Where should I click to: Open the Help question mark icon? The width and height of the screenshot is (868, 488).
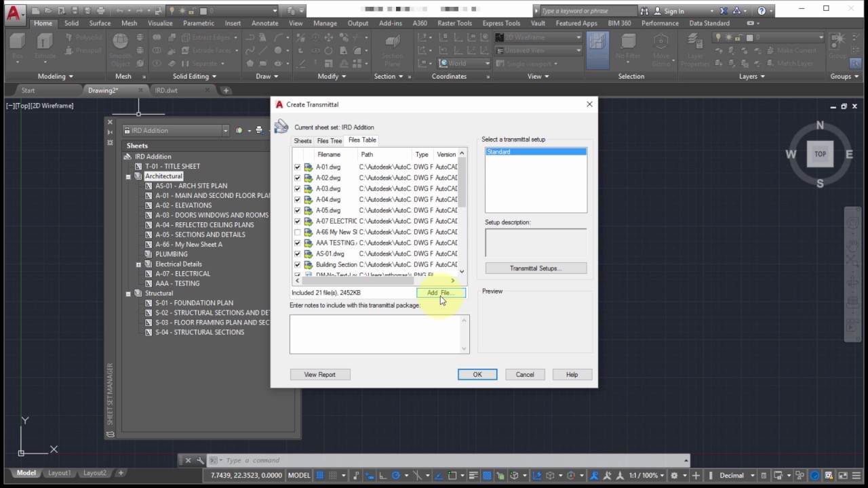point(762,11)
